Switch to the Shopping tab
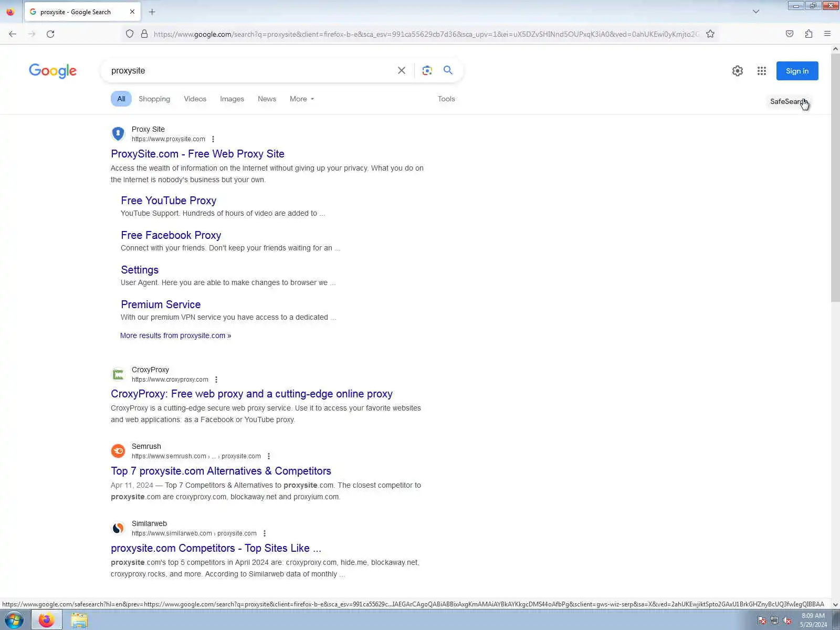This screenshot has width=840, height=630. coord(154,99)
